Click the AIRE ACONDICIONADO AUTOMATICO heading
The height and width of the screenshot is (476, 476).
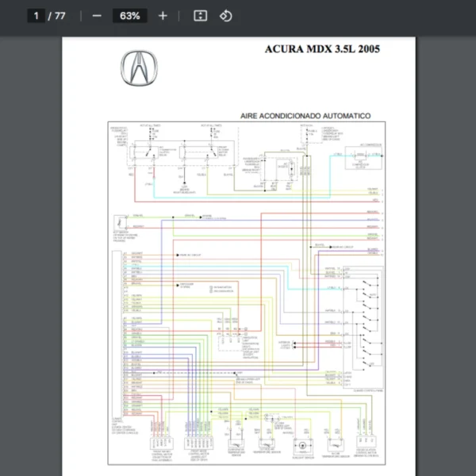point(305,116)
